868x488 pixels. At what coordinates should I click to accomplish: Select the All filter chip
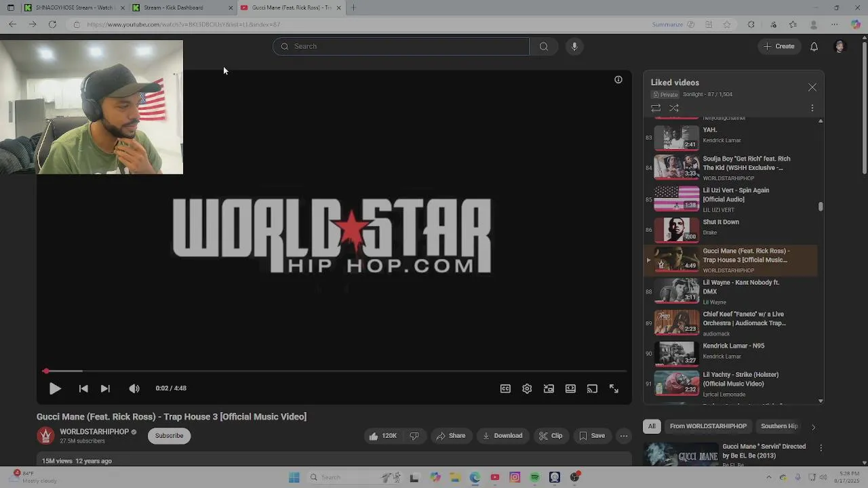click(x=652, y=426)
